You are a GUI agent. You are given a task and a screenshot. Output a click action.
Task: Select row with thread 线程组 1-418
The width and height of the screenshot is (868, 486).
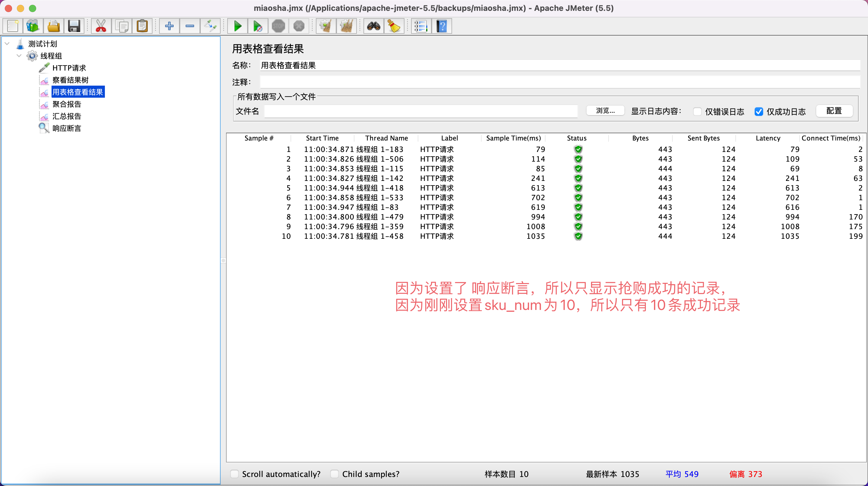(x=545, y=188)
